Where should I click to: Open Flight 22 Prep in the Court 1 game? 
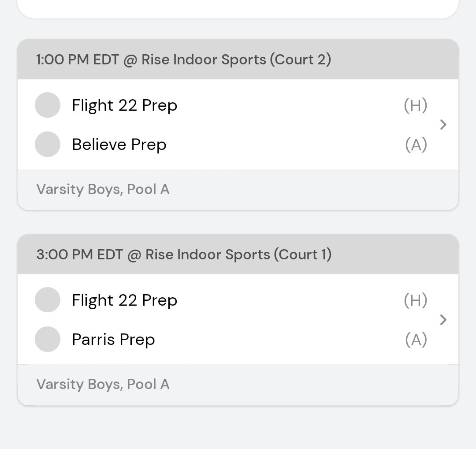click(124, 300)
